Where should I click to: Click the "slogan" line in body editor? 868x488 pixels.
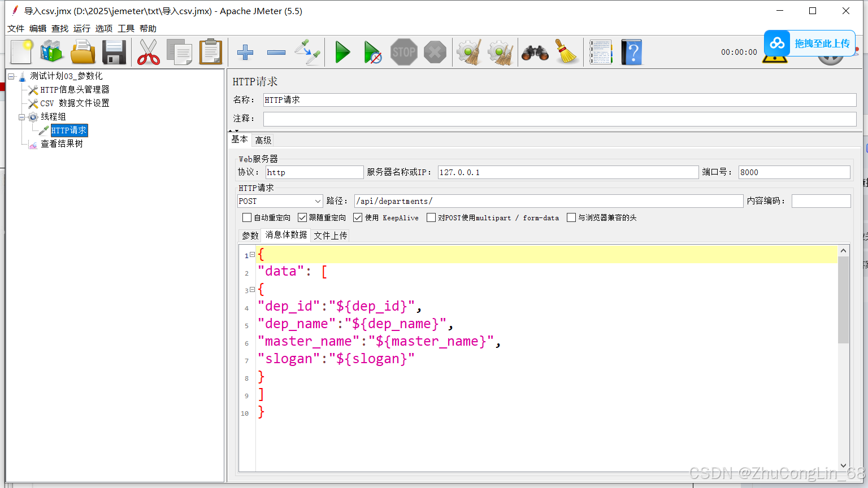coord(336,359)
